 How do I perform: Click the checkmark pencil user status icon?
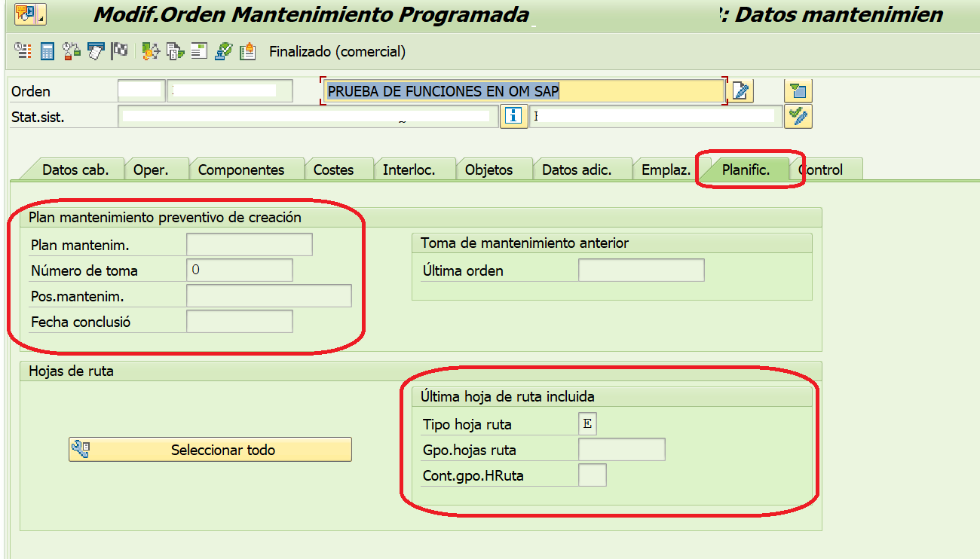pos(798,116)
